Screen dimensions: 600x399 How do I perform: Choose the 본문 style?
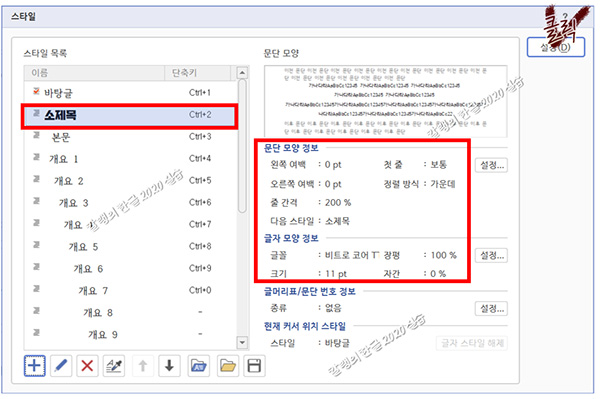coord(130,137)
